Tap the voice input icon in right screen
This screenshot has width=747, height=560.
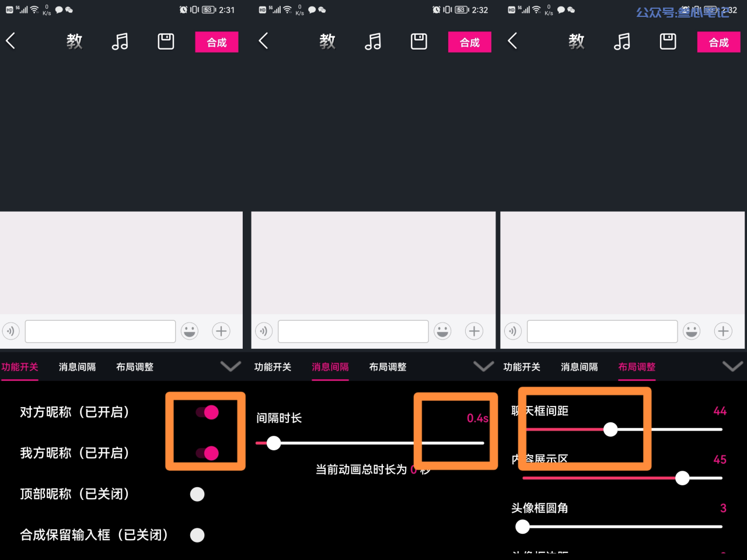click(x=513, y=331)
